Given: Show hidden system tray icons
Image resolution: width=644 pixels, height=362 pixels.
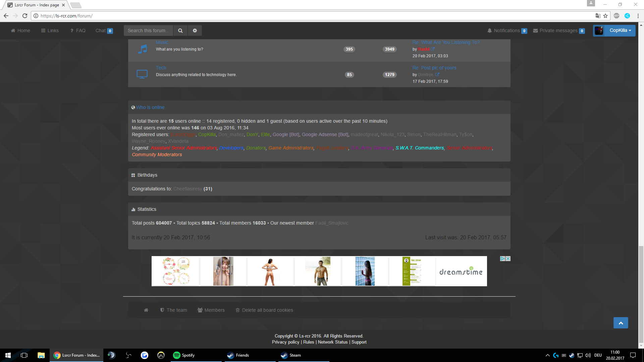Looking at the screenshot, I should coord(548,355).
